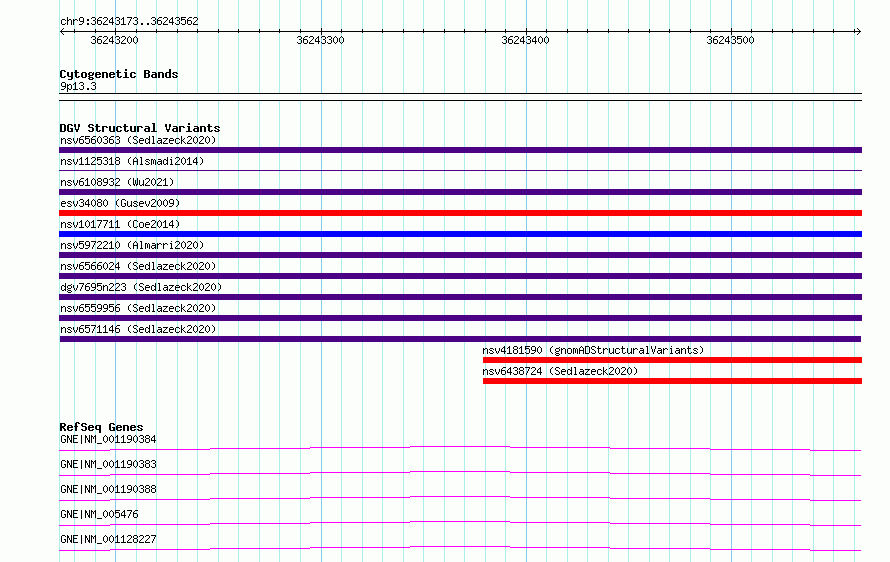Click the nsv6566024 (Sedlazeck2020) label
The width and height of the screenshot is (890, 562).
click(x=138, y=266)
